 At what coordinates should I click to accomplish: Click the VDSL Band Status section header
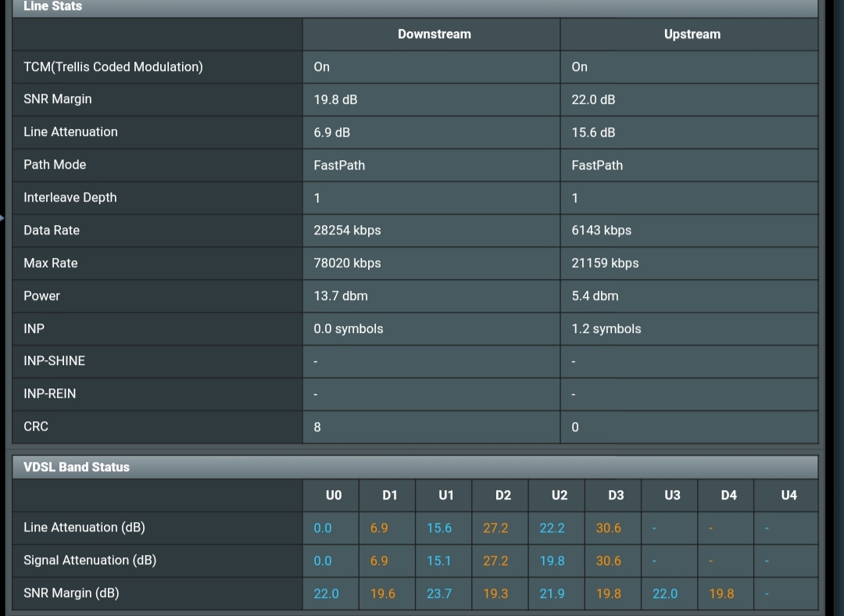(77, 467)
